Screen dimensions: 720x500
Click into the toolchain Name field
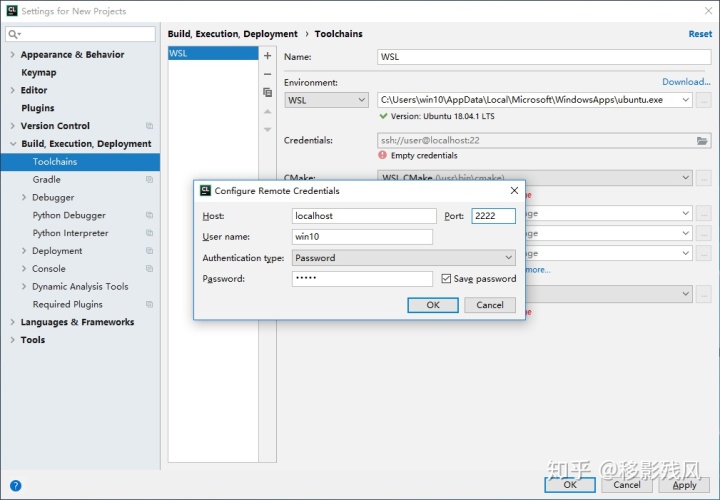544,57
